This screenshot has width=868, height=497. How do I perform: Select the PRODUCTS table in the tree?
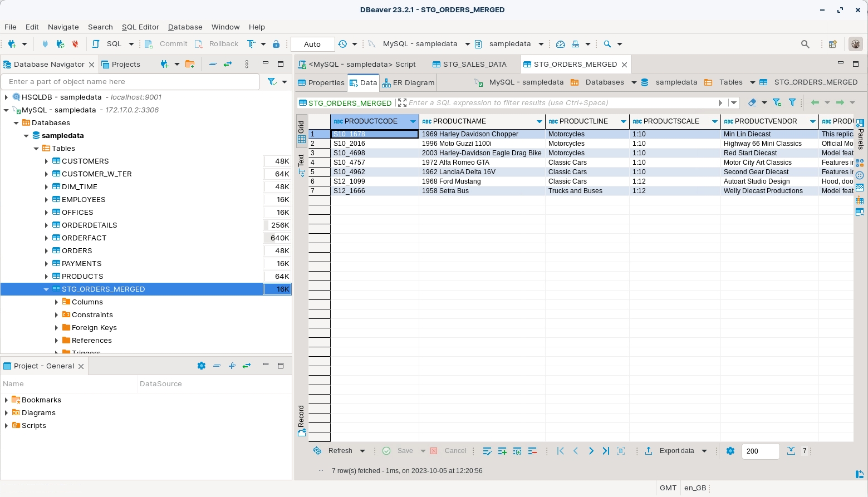point(82,277)
